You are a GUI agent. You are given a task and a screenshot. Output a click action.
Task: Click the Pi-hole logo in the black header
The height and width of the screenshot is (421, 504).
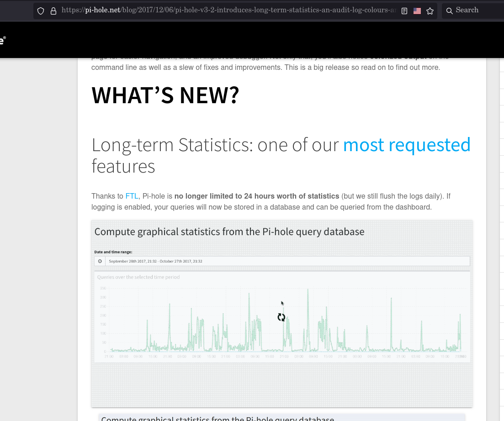click(2, 40)
